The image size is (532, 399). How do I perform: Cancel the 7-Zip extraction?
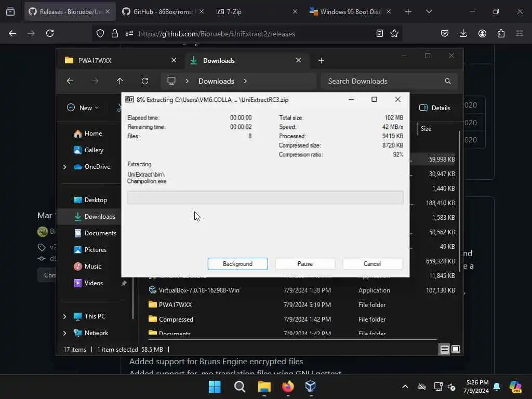pyautogui.click(x=372, y=263)
